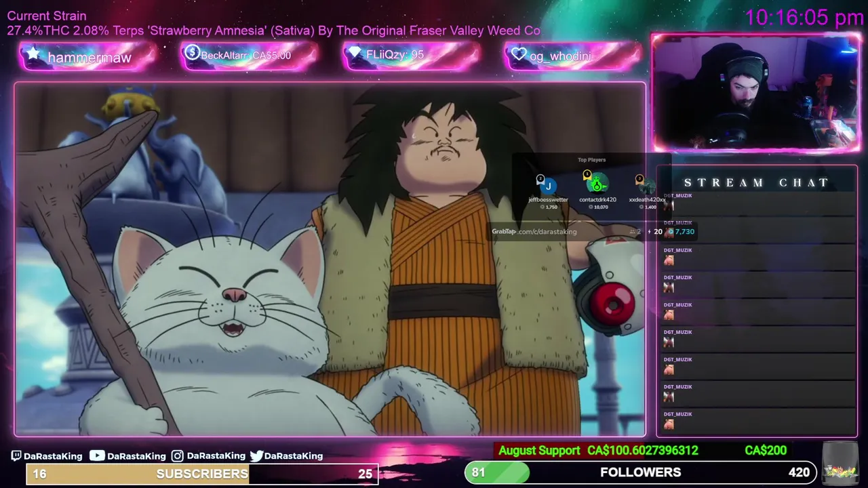Click the CA$200 goal amount
Viewport: 868px width, 488px height.
[766, 451]
